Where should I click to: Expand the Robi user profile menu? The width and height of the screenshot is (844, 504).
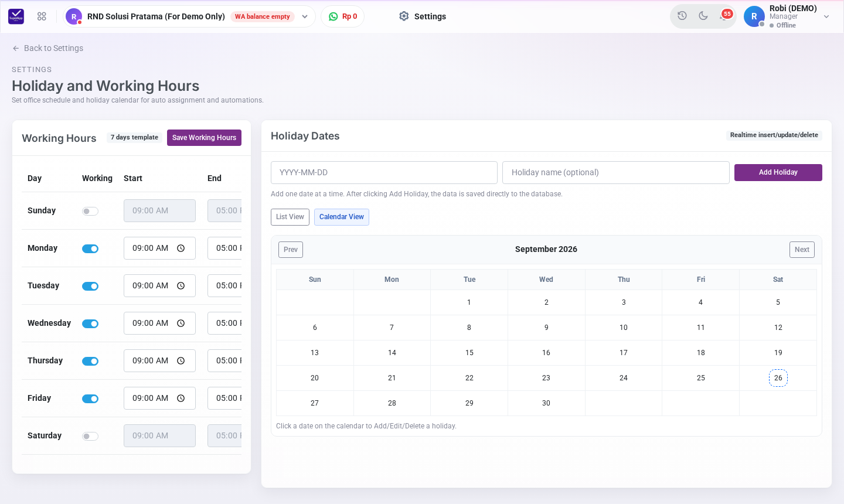point(826,16)
